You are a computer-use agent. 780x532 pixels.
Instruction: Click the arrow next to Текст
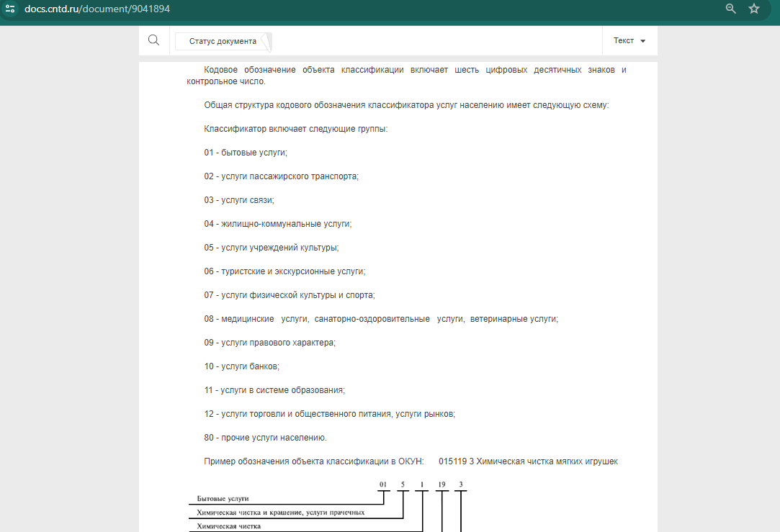[x=643, y=41]
